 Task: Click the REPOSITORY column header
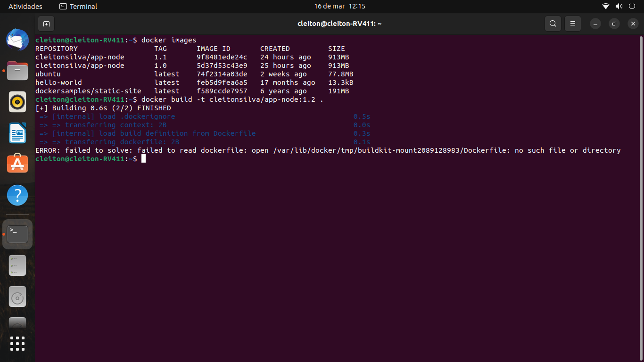tap(57, 49)
